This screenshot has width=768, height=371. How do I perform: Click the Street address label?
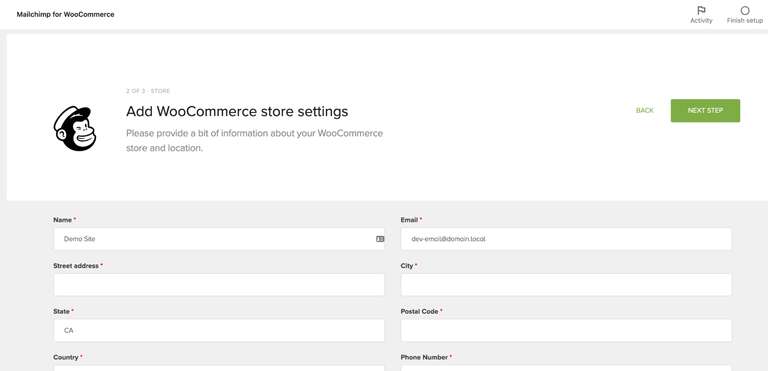(x=77, y=266)
